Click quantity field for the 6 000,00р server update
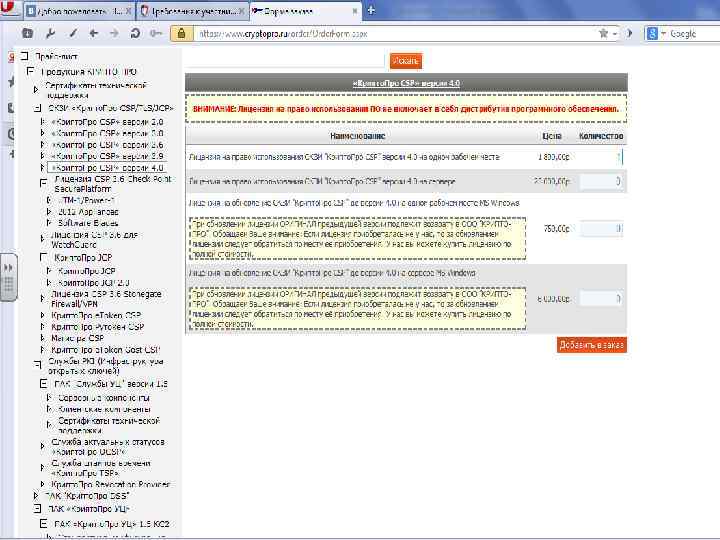Viewport: 720px width, 540px height. click(601, 298)
